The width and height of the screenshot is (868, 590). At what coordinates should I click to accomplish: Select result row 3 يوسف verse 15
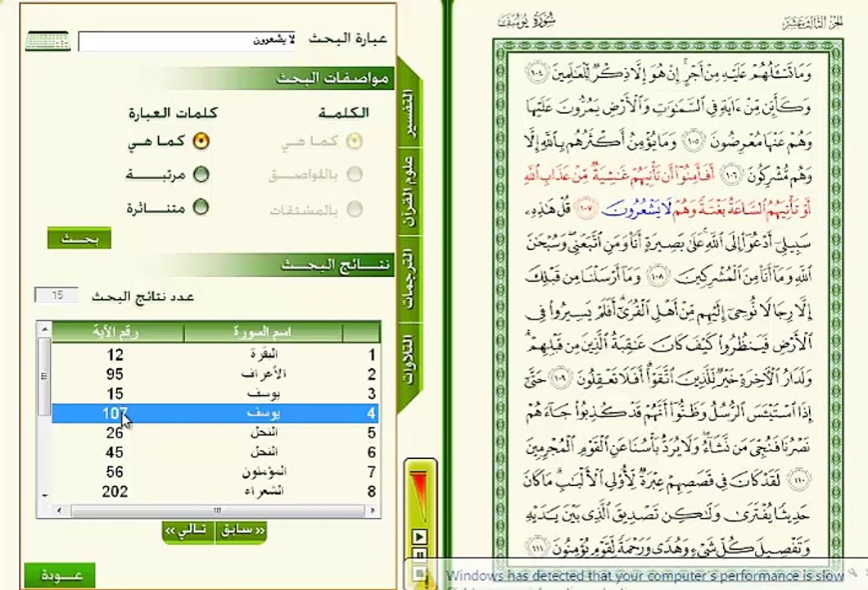(216, 393)
